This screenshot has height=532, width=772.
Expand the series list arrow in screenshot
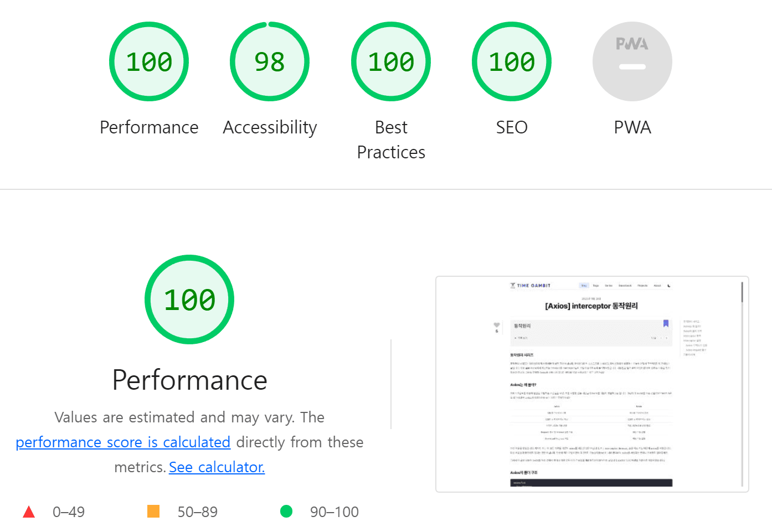(516, 338)
